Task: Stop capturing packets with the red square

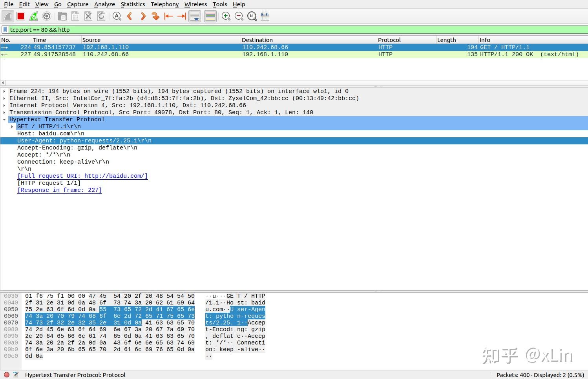Action: tap(21, 16)
